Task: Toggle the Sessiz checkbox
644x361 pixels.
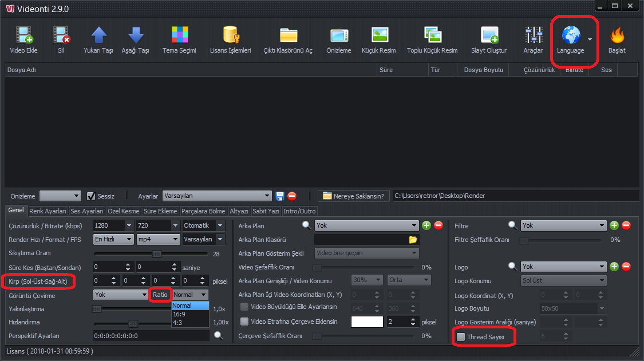Action: pyautogui.click(x=91, y=196)
